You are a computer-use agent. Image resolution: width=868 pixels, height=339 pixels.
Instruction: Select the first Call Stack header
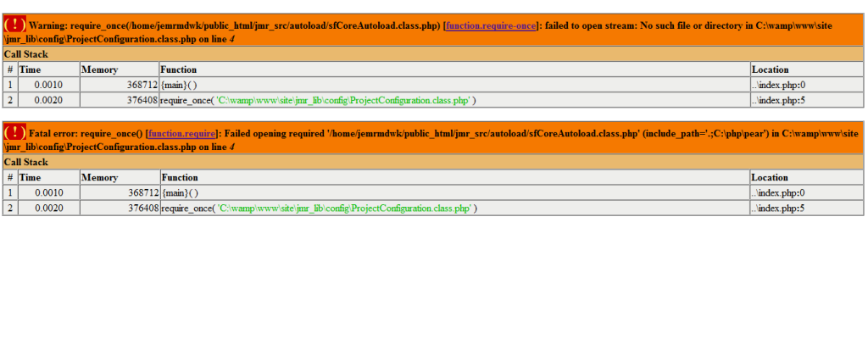[433, 54]
